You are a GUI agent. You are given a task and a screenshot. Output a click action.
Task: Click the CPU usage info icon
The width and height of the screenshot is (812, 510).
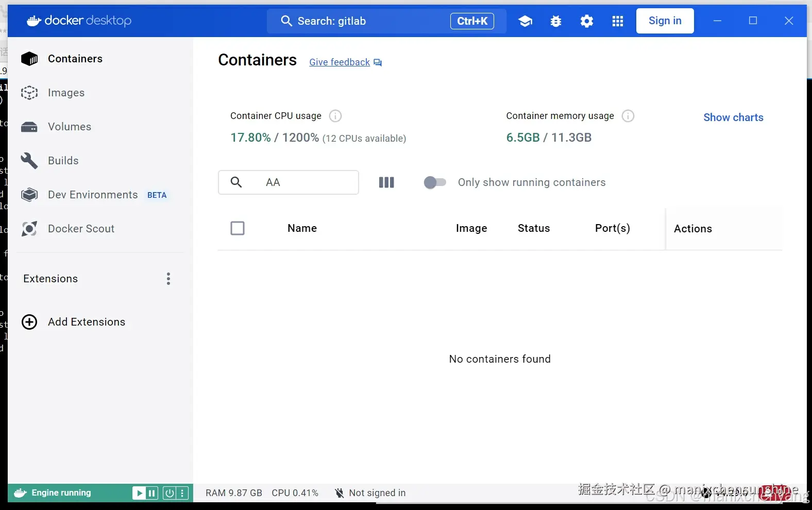(335, 116)
